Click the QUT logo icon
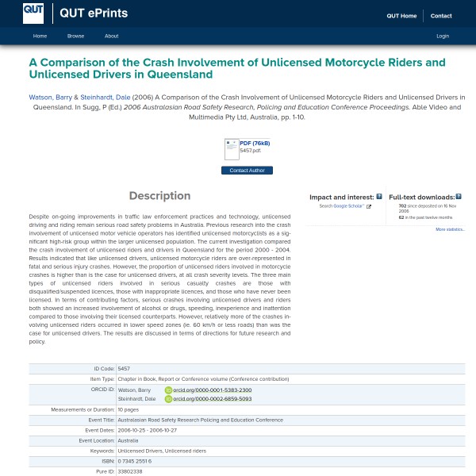 coord(33,13)
